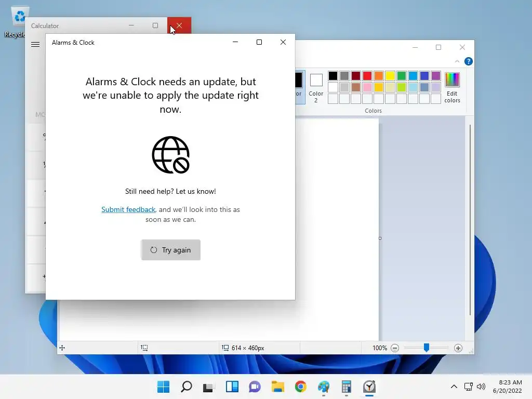Open Task View on the taskbar

(209, 387)
